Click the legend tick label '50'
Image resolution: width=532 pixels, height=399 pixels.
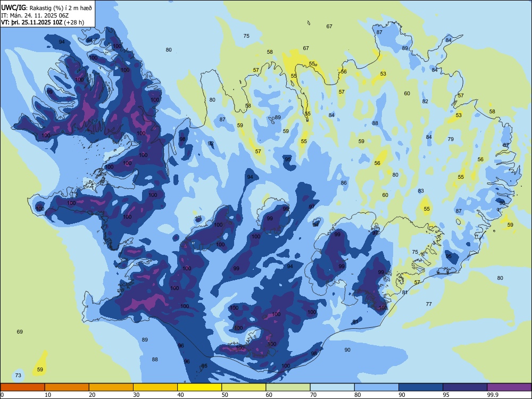225,395
